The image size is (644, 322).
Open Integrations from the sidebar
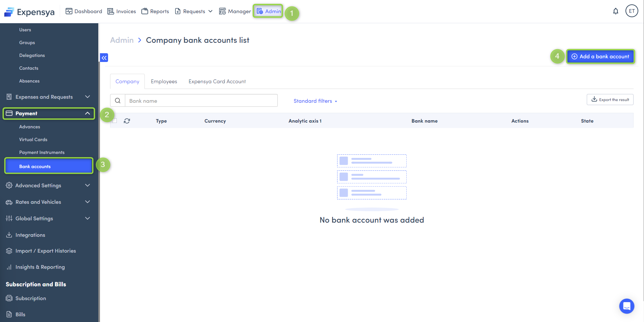30,235
